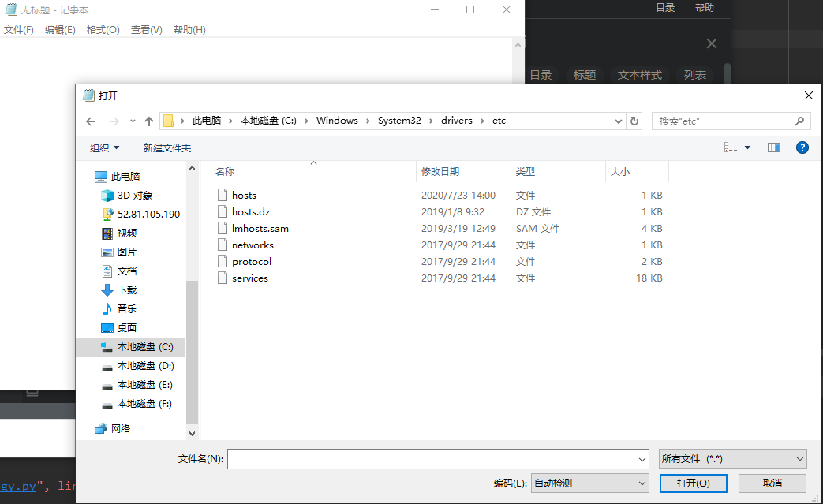Viewport: 823px width, 504px height.
Task: Click the 打开(O) button
Action: coord(694,483)
